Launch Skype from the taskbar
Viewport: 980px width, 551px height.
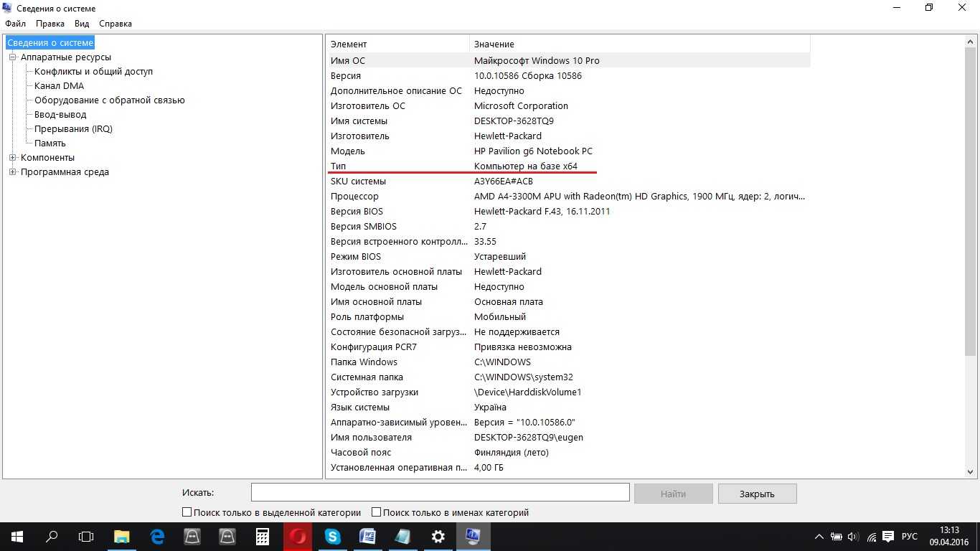332,536
